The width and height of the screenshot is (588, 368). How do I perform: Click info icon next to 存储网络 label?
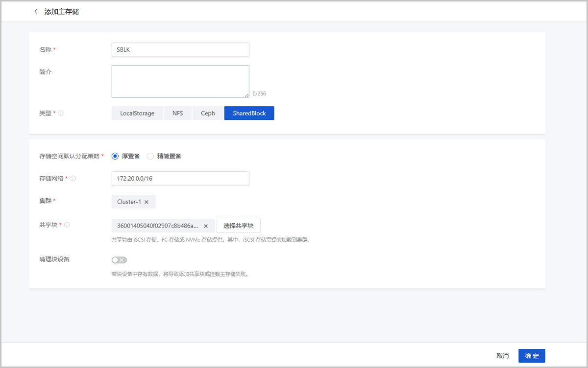coord(73,179)
